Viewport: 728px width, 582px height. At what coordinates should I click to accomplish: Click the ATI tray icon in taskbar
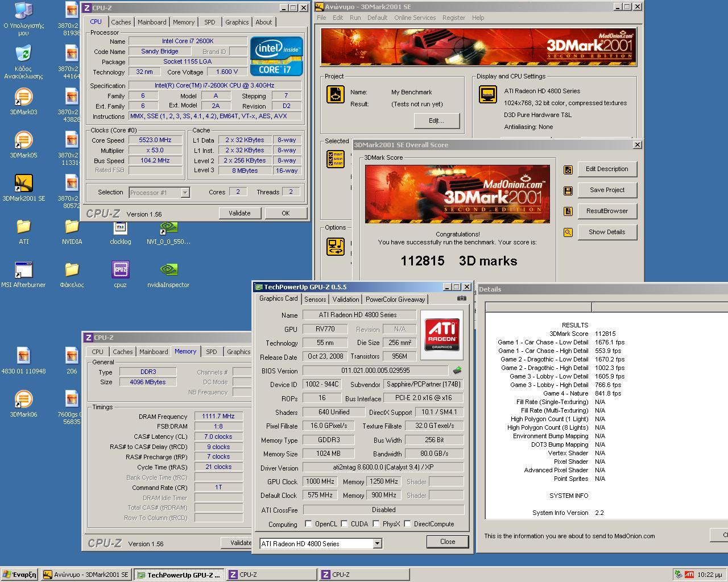pyautogui.click(x=689, y=575)
